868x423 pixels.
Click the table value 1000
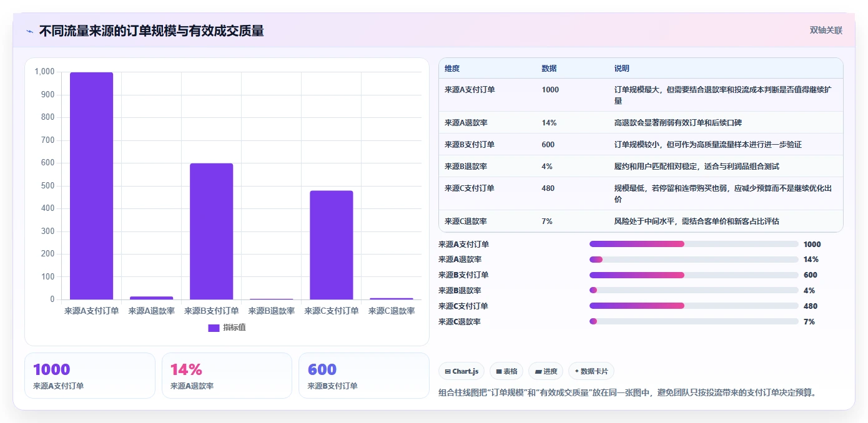551,90
